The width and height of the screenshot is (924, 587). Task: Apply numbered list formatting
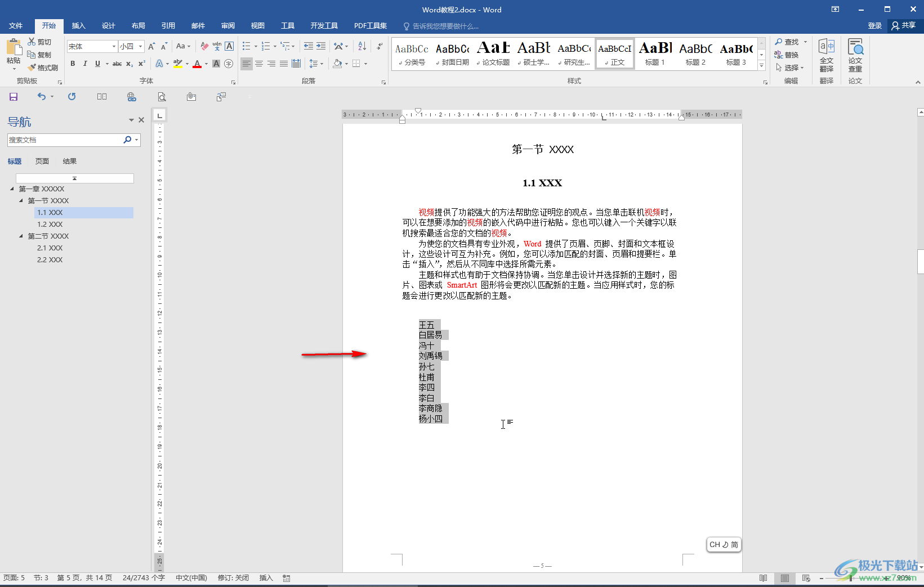click(x=266, y=46)
